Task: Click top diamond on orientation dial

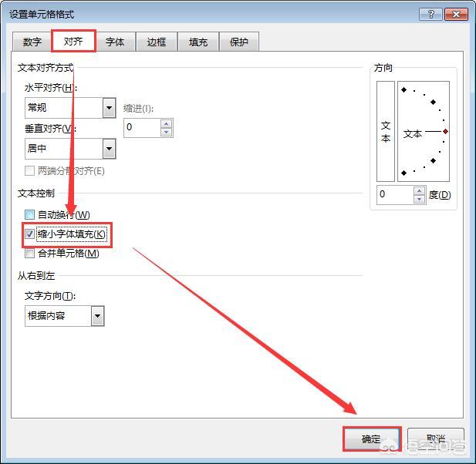Action: pos(403,89)
